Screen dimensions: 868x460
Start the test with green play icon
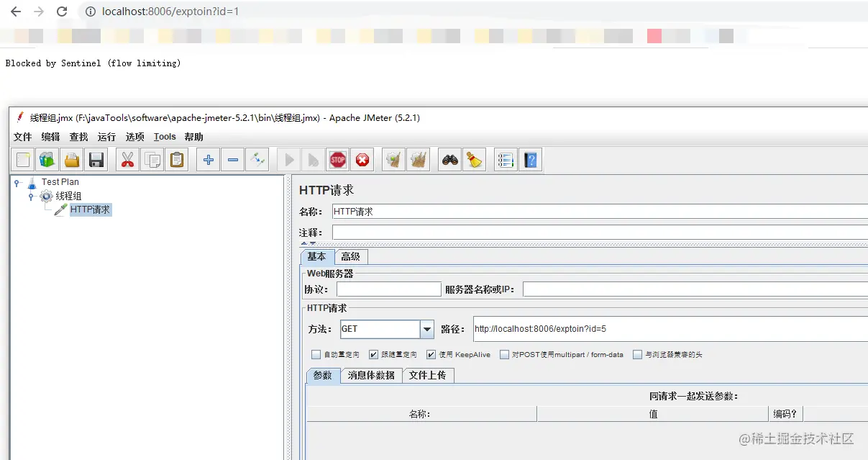290,160
